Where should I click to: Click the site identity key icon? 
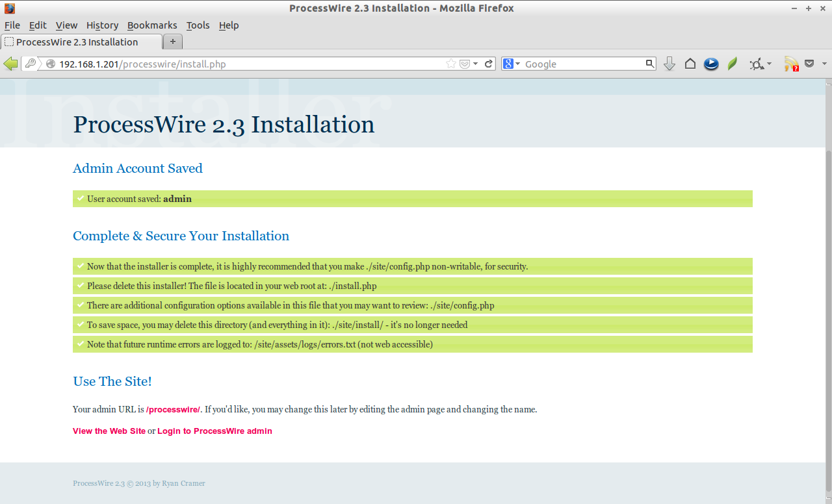click(31, 64)
